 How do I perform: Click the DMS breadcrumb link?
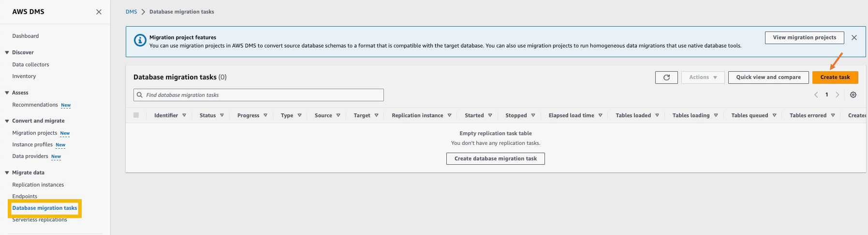(131, 12)
